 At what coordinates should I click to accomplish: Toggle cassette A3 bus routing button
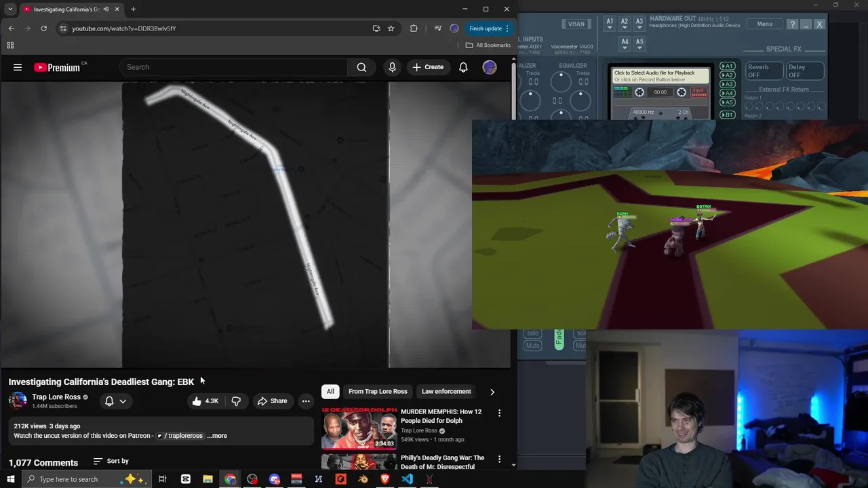(x=727, y=84)
